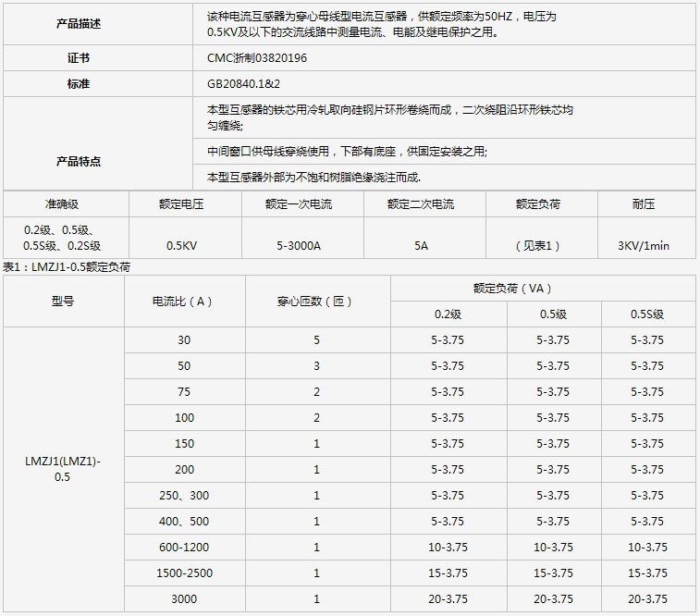
Task: Select the 0.5S级 sub-header
Action: pos(647,314)
